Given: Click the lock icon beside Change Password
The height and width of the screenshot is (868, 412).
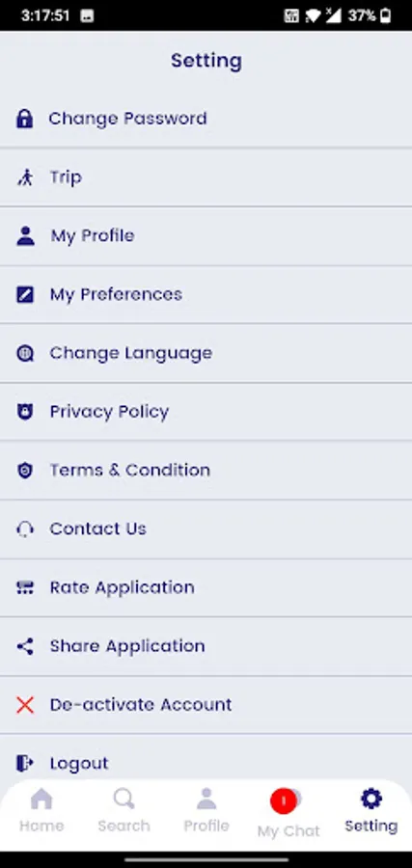Looking at the screenshot, I should pyautogui.click(x=24, y=119).
